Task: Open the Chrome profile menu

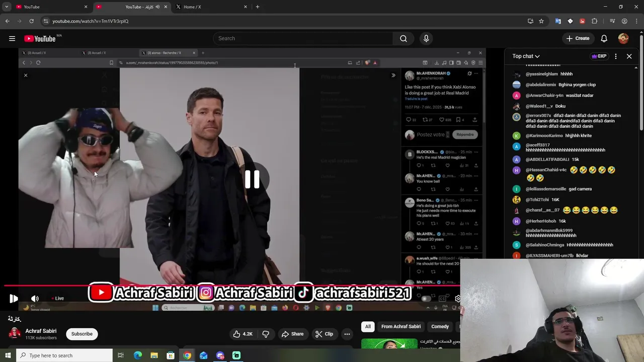Action: [624, 21]
